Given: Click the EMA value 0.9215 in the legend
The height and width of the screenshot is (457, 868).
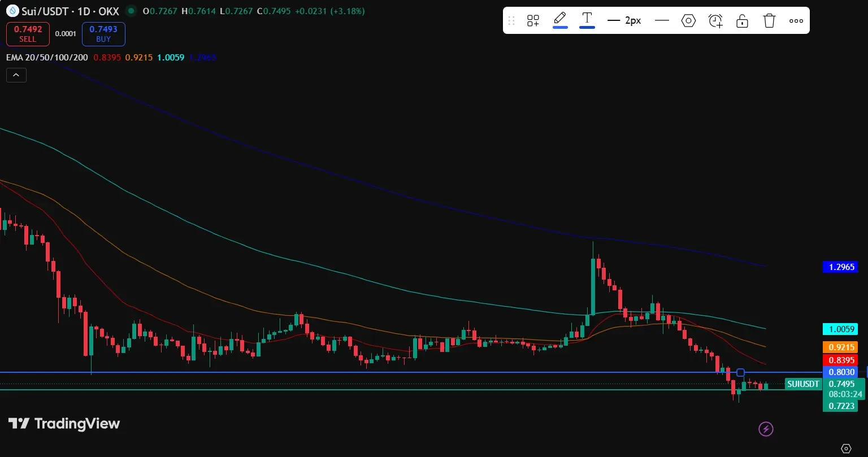Looking at the screenshot, I should tap(139, 58).
